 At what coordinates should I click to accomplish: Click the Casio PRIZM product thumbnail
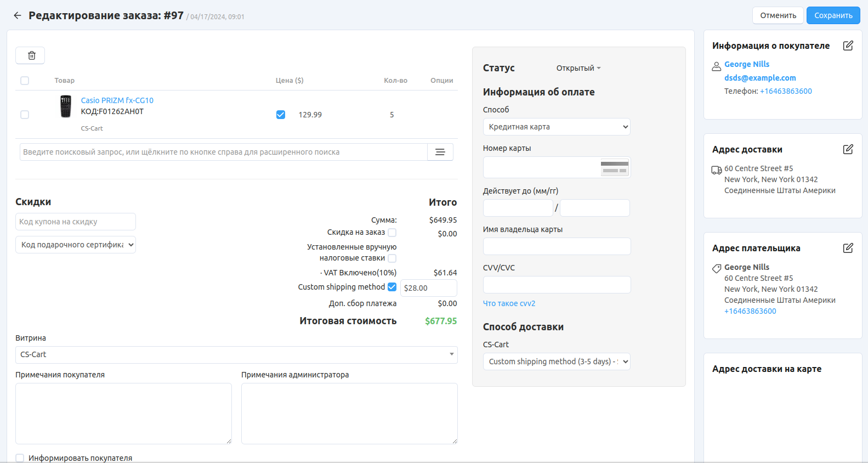[66, 106]
